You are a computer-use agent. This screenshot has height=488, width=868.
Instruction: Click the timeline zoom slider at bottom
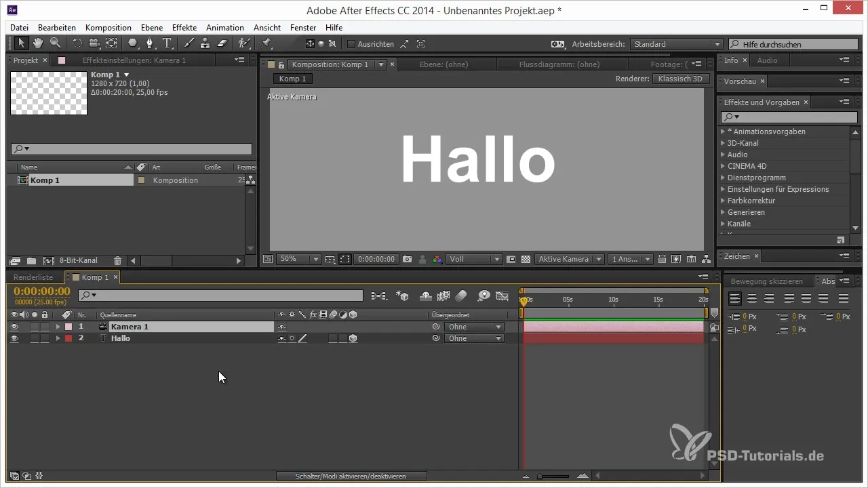point(553,476)
